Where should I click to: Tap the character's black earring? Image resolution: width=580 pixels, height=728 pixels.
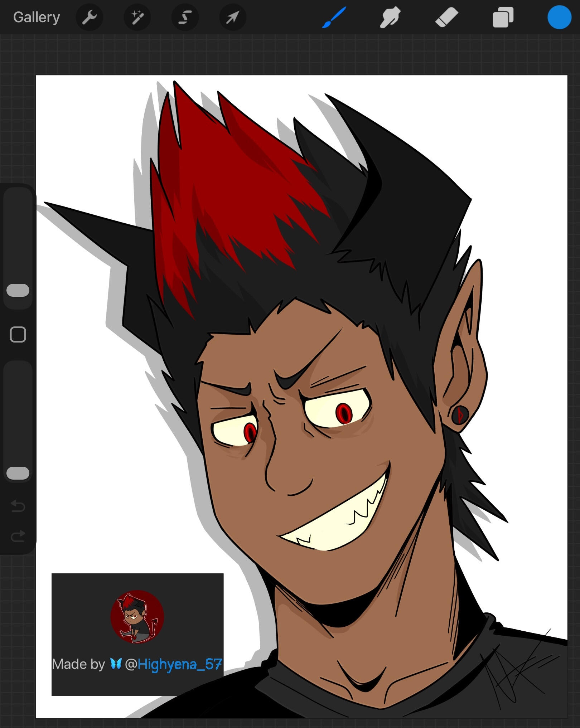(x=459, y=415)
